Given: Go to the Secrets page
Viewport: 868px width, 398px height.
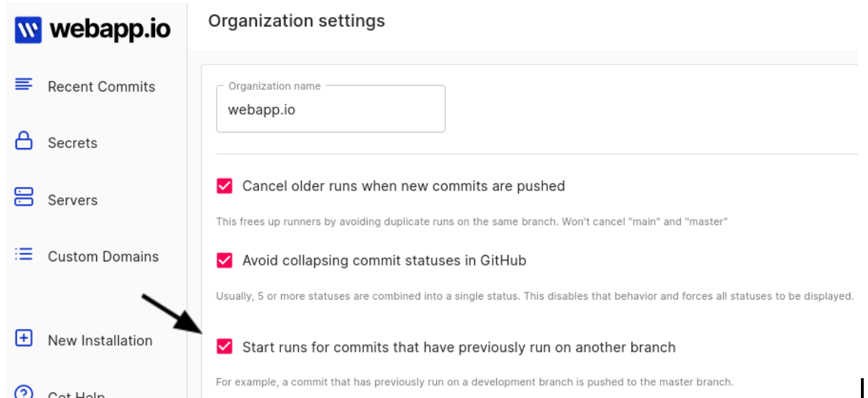Looking at the screenshot, I should tap(72, 143).
